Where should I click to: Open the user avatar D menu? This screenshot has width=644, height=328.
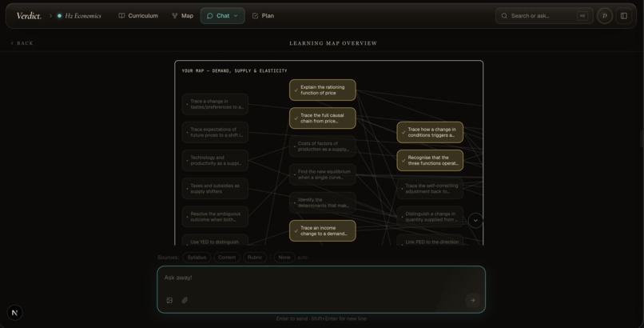[x=605, y=16]
